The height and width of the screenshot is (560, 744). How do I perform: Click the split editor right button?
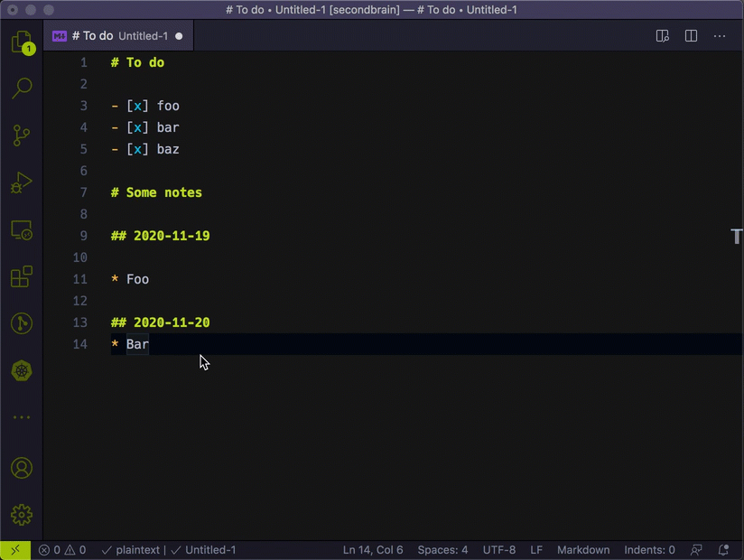(x=691, y=36)
